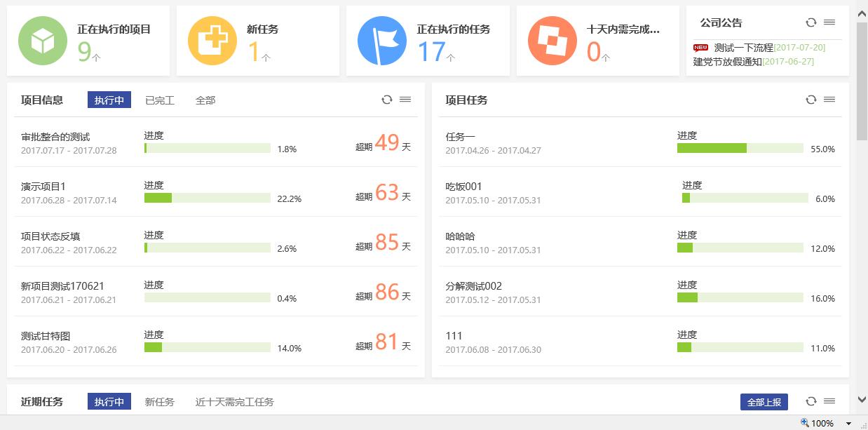Open the 项目信息 panel hamburger menu
Image resolution: width=868 pixels, height=430 pixels.
pyautogui.click(x=405, y=100)
